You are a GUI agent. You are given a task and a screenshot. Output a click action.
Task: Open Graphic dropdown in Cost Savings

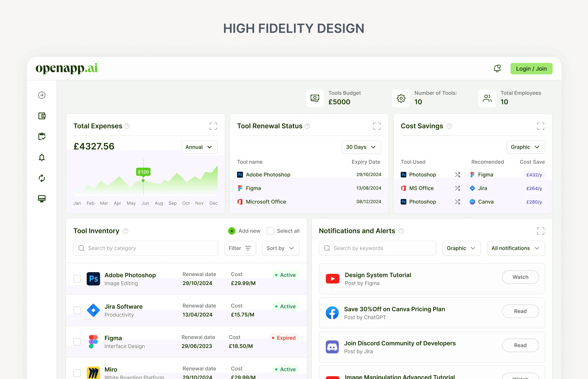[x=525, y=147]
